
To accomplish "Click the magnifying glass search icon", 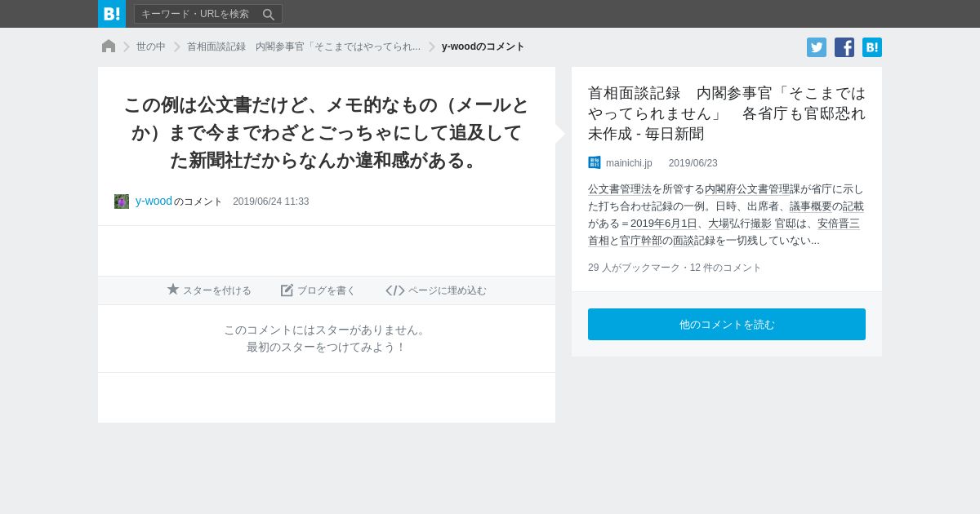I will point(269,14).
